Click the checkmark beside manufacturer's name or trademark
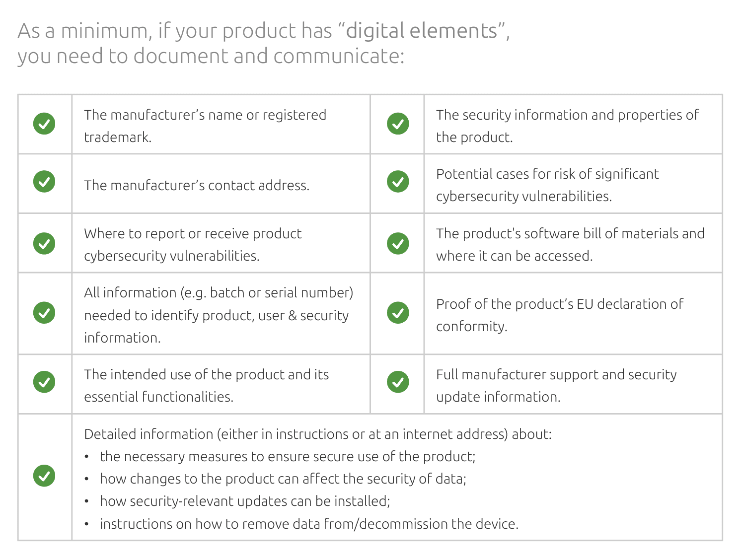 44,124
